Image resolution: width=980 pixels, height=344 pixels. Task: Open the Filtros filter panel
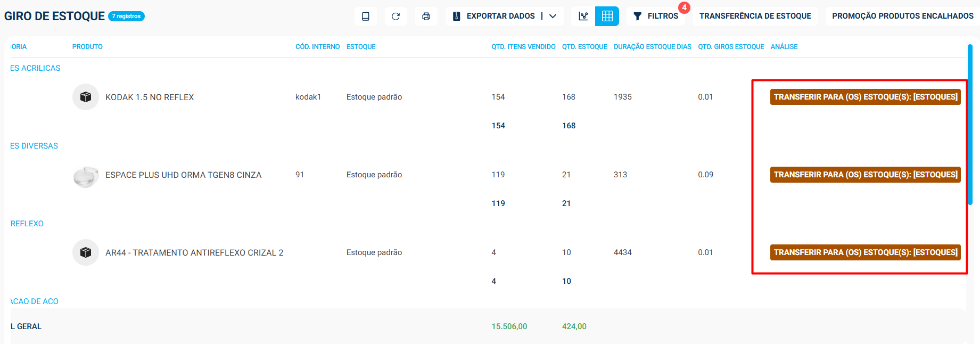click(x=656, y=17)
